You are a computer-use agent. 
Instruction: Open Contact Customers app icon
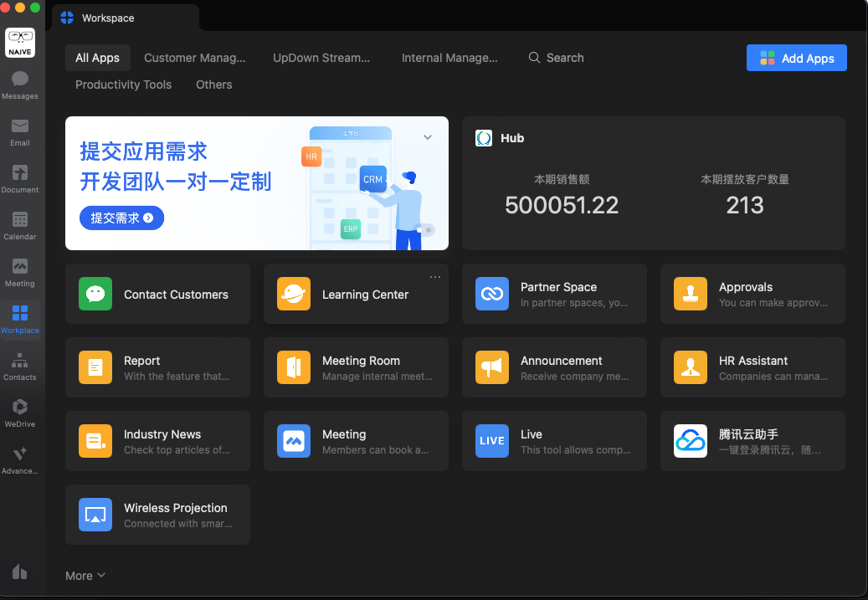point(95,294)
